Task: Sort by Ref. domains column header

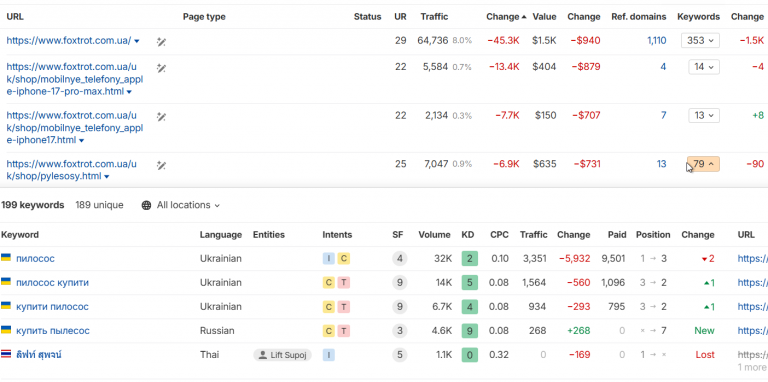Action: 639,17
